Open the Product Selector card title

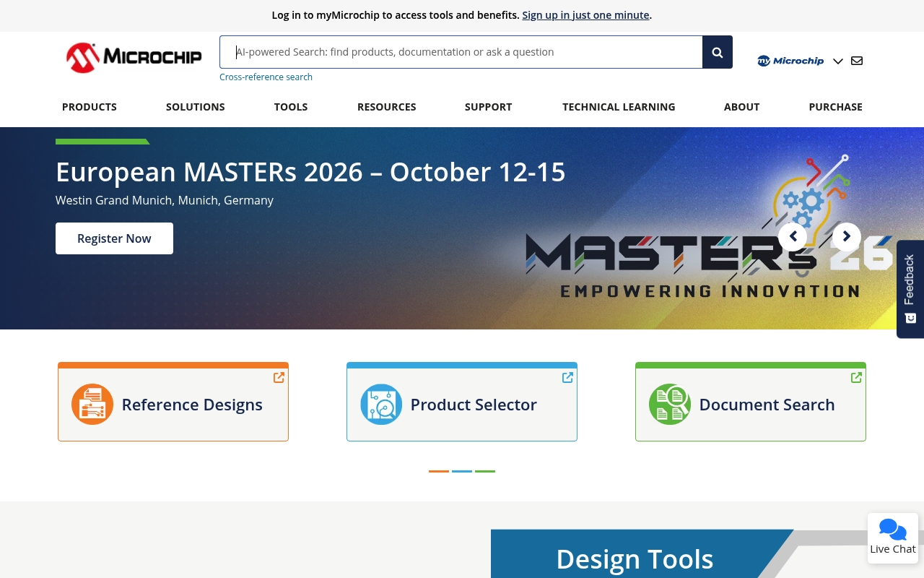[x=474, y=405]
